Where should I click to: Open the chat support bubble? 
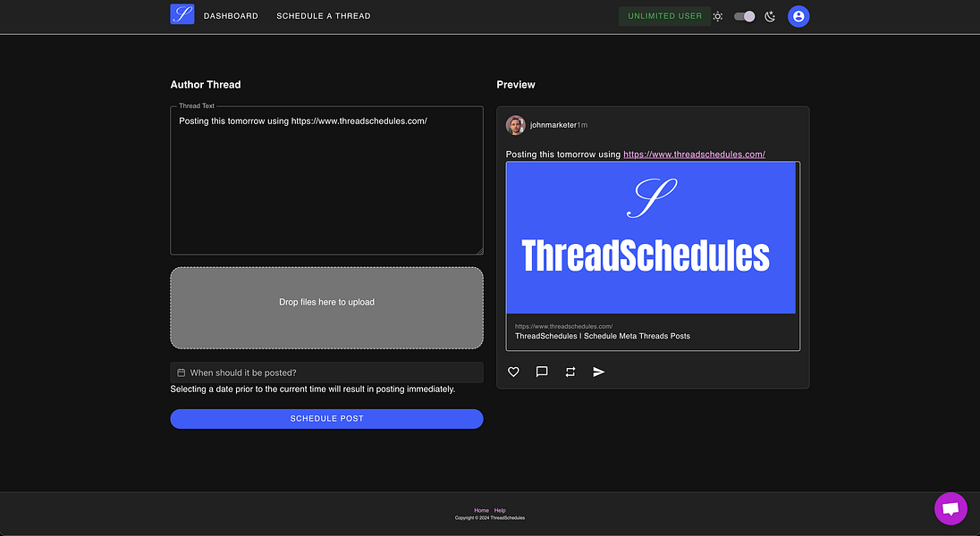point(950,508)
